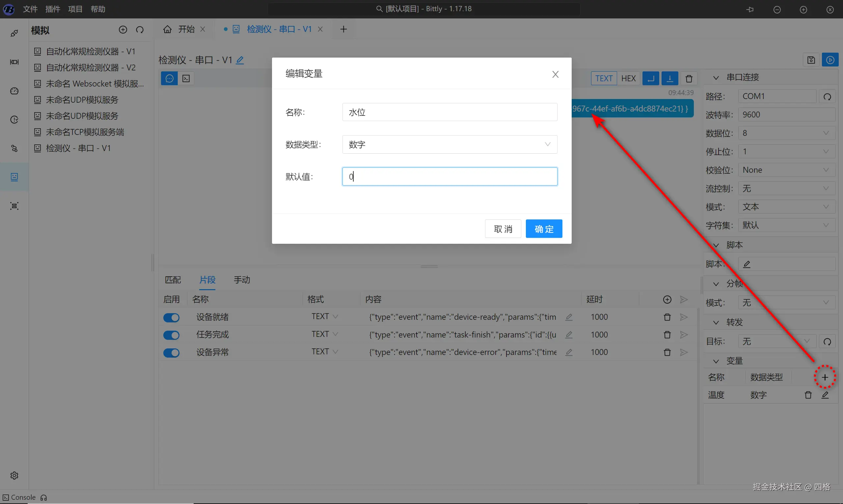Click the 名称 input field with 水位
Screen dimensions: 843x504
coord(449,112)
